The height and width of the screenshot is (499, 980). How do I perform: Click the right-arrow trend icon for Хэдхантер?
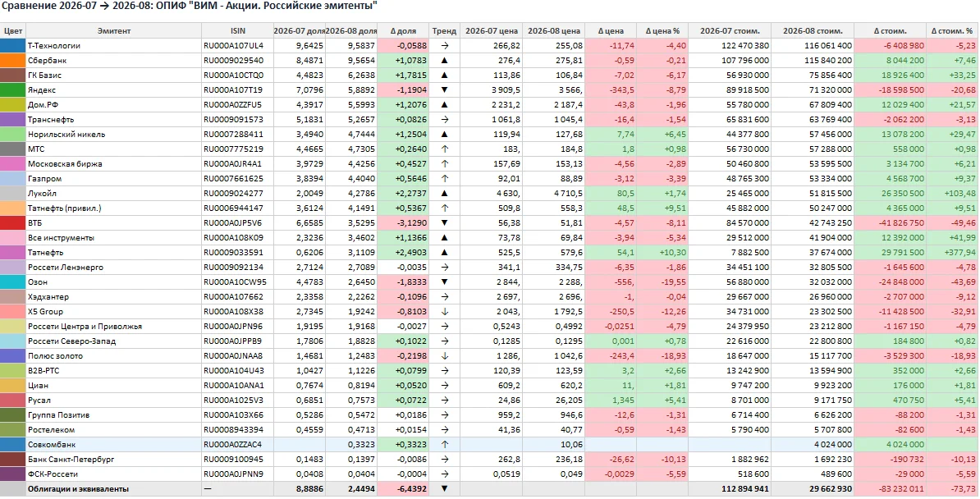(x=444, y=297)
